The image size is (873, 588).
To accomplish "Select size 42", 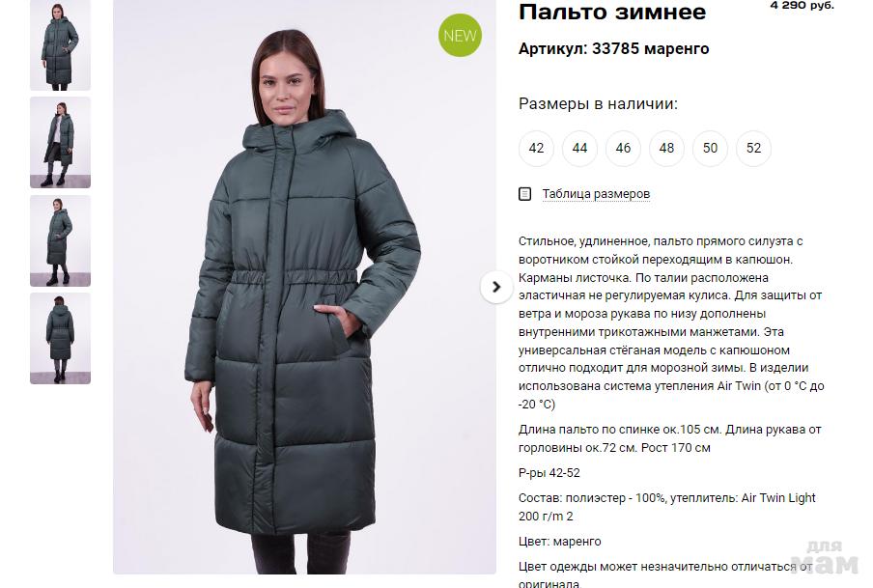I will 536,148.
